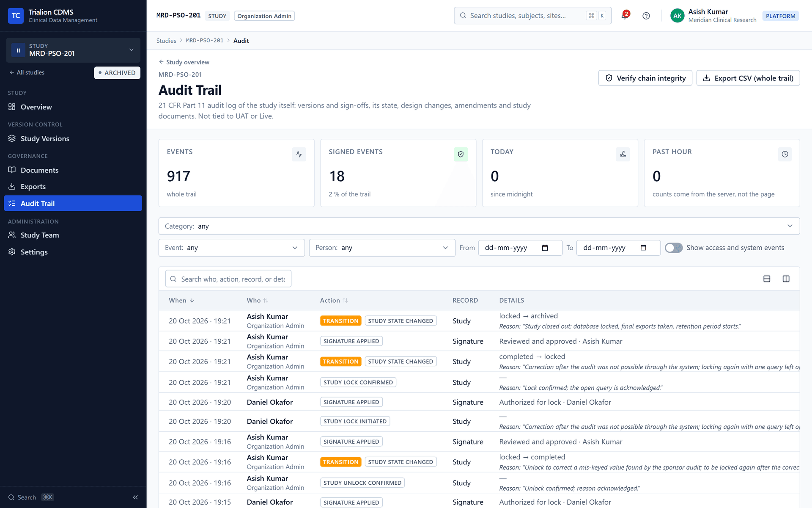Screen dimensions: 812x508
Task: Go back to Study overview link
Action: (184, 62)
